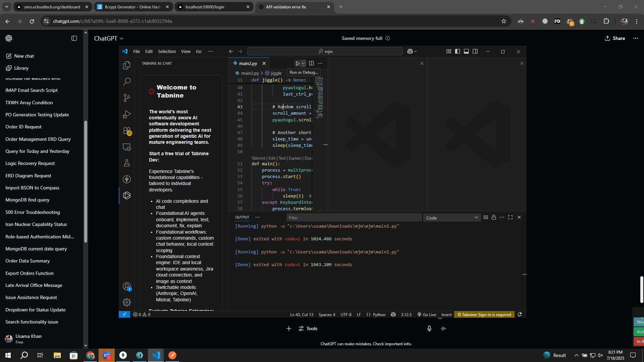Open Thunder Client lightning icon in activity bar
644x362 pixels.
[127, 179]
